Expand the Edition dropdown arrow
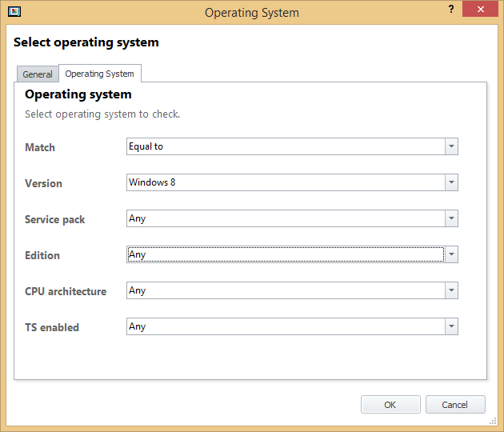 coord(451,254)
